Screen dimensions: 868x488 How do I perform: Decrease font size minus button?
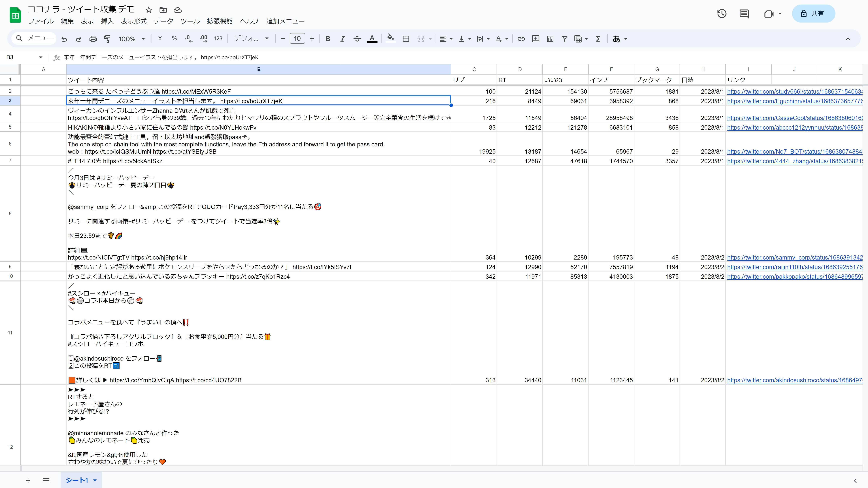(283, 39)
